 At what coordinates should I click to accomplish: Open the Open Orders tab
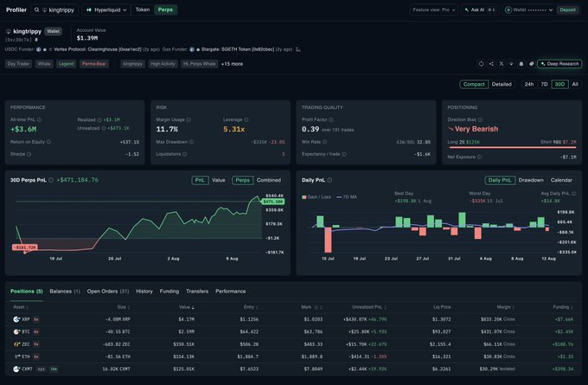coord(107,292)
